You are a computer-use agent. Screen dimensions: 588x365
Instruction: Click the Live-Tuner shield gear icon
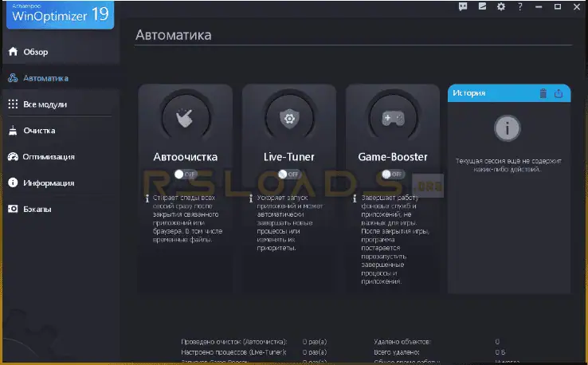tap(288, 119)
